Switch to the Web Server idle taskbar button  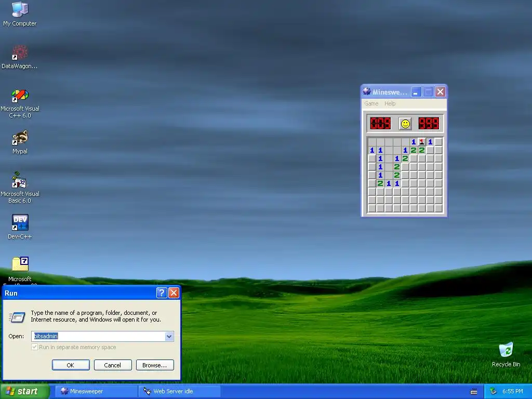(180, 391)
